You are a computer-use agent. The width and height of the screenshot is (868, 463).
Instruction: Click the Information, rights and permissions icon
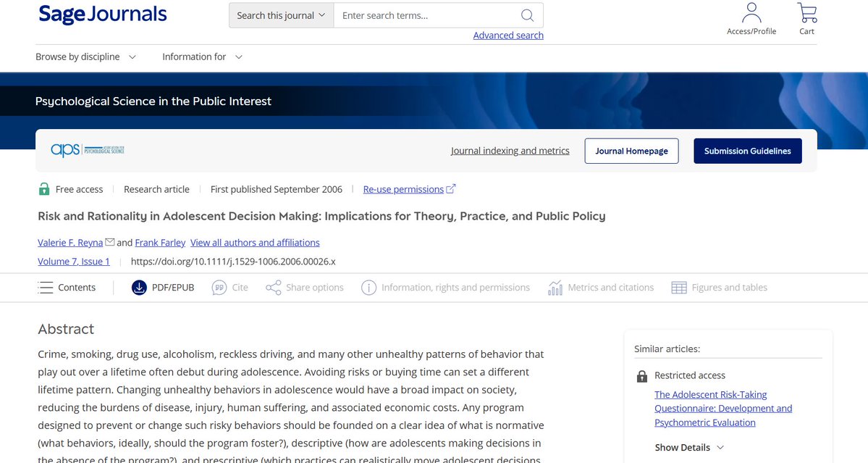(x=368, y=288)
